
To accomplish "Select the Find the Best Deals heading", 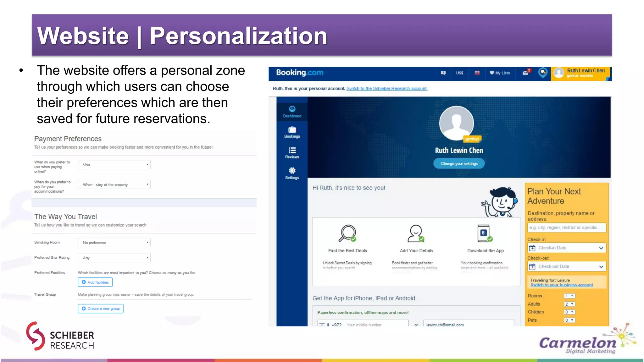I will (x=347, y=251).
